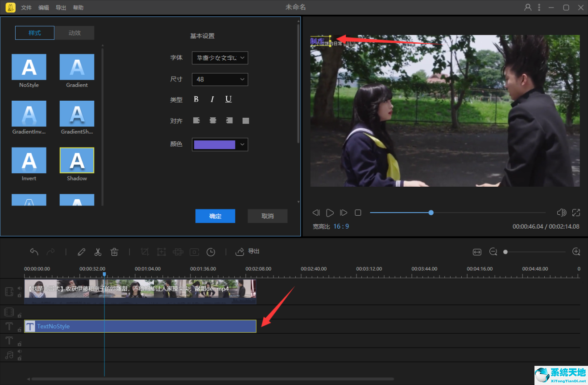Viewport: 588px width, 385px height.
Task: Click the scissors split tool icon
Action: pyautogui.click(x=98, y=252)
